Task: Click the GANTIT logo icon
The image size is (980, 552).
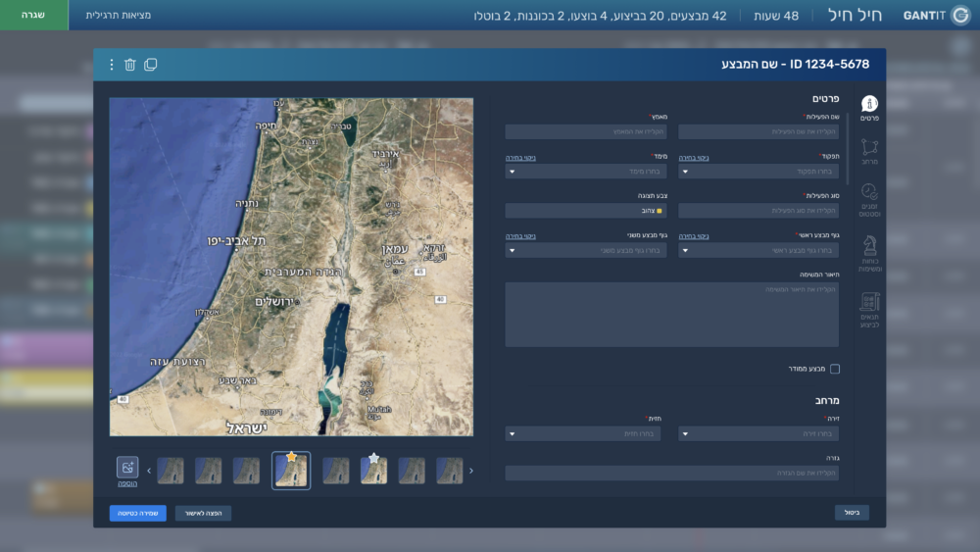Action: (x=960, y=15)
